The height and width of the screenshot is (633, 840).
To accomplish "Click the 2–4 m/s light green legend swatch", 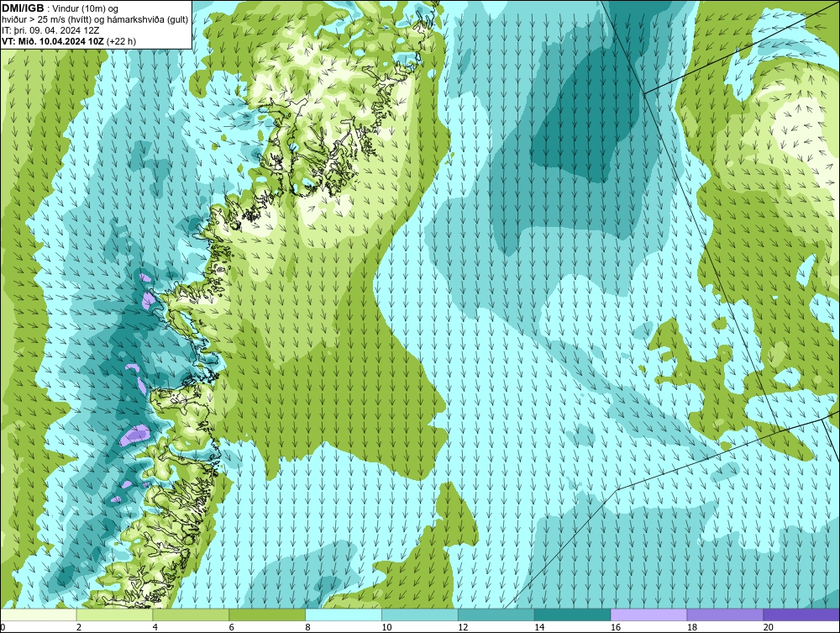I will [x=114, y=615].
